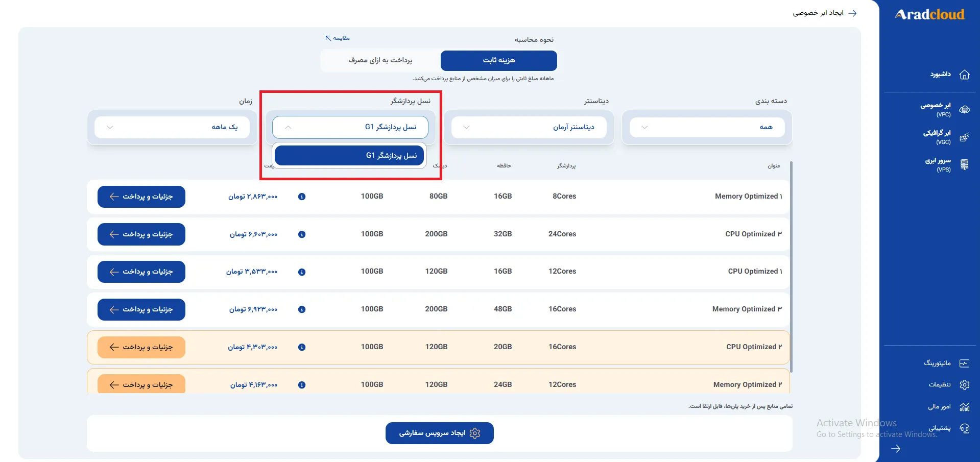Click Details and Pay for Memory Optimized ۳
This screenshot has height=462, width=980.
[x=141, y=309]
